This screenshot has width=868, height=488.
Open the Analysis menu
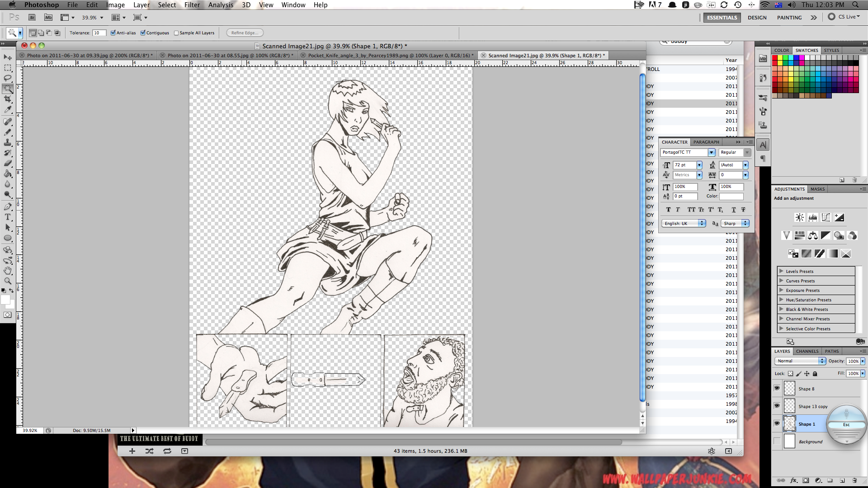pos(221,5)
